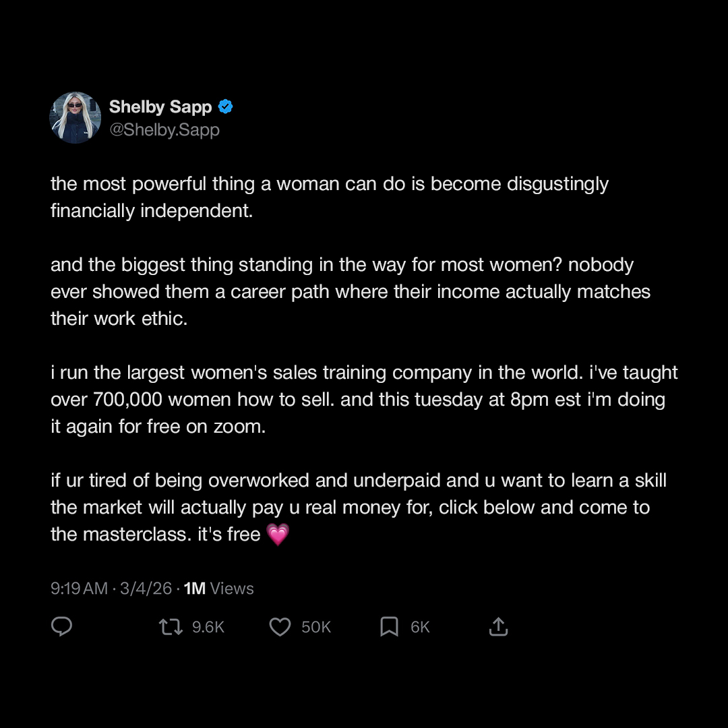This screenshot has height=728, width=728.
Task: Open the reply speech bubble icon
Action: 61,626
